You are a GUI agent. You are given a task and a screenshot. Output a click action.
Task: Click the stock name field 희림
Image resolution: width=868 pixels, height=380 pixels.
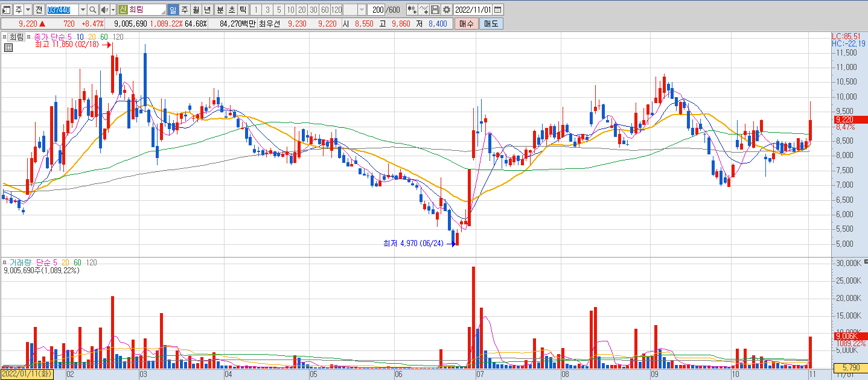click(147, 10)
